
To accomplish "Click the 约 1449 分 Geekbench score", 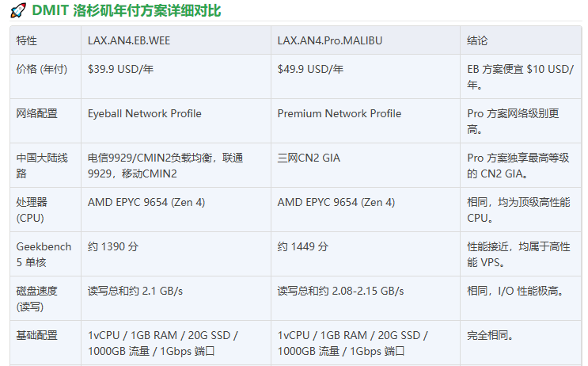I will point(303,246).
